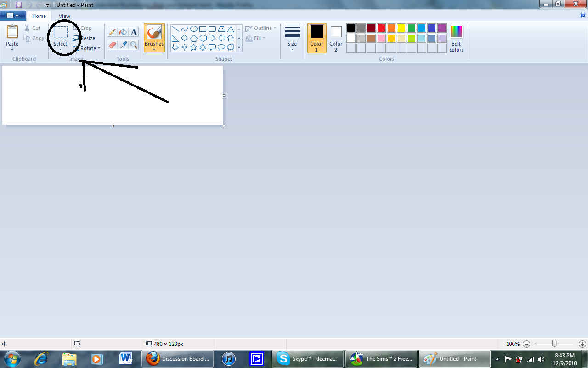Select the Magnifier tool
The height and width of the screenshot is (368, 588).
133,46
